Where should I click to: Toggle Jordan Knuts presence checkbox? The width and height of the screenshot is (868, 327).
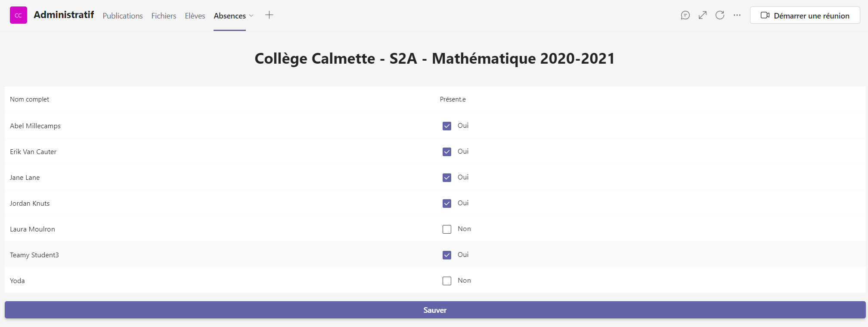click(x=447, y=204)
